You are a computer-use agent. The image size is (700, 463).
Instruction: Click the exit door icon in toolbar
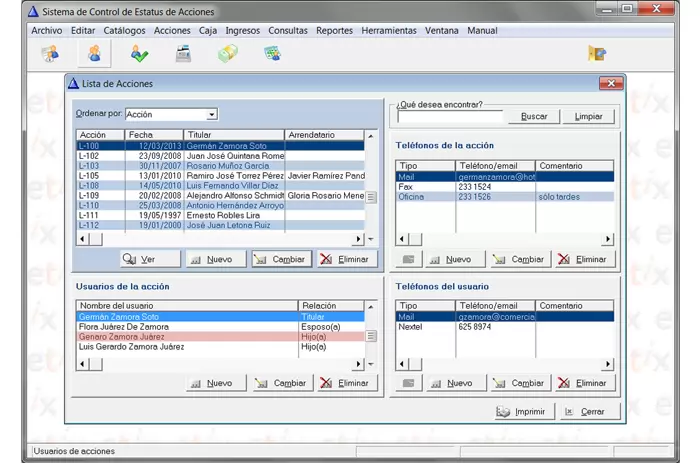click(x=597, y=54)
